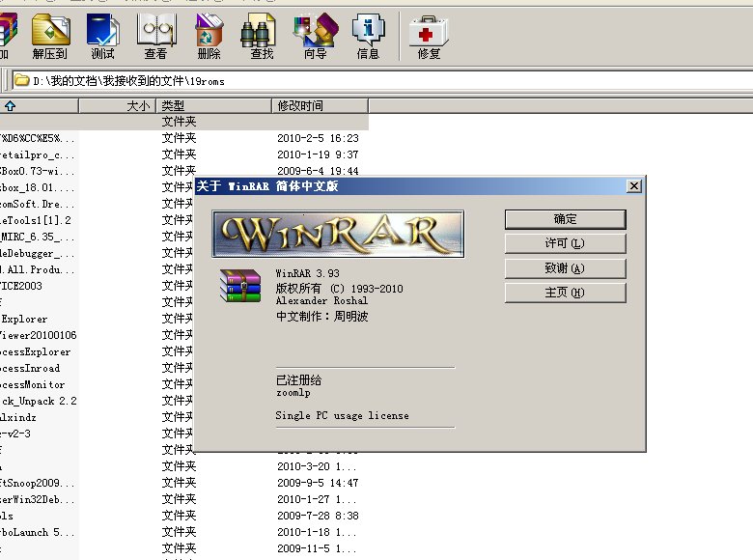
Task: Click the date 2009-6-4 19:44
Action: click(x=318, y=171)
